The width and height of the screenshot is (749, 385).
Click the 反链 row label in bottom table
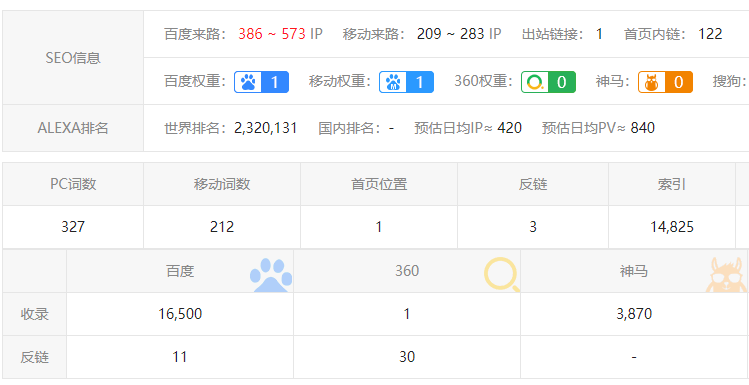click(x=34, y=357)
